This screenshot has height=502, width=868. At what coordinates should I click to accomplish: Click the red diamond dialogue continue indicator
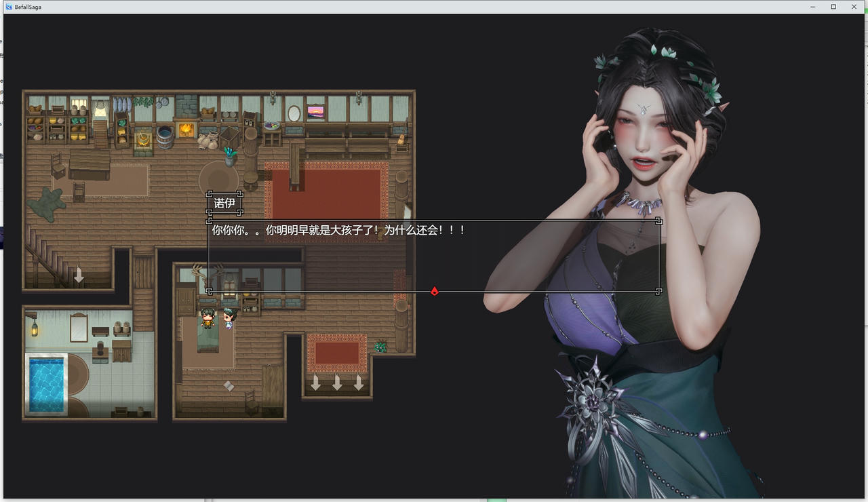(434, 291)
